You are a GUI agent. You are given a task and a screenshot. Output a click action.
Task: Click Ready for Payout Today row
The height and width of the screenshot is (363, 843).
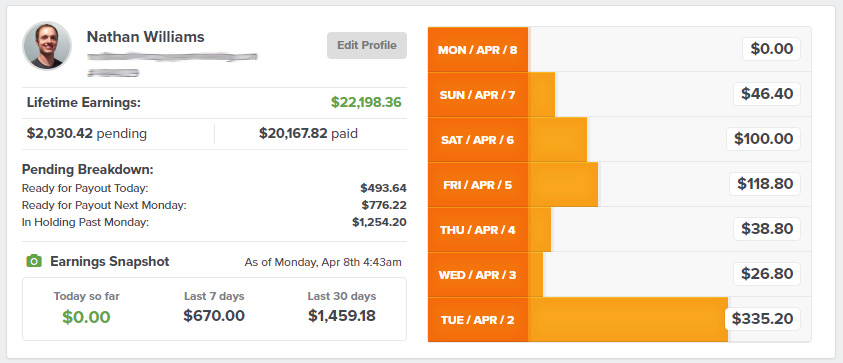coord(214,188)
